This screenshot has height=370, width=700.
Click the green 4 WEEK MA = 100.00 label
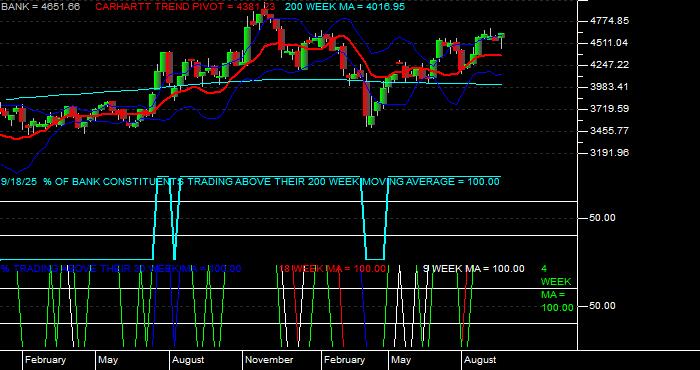[557, 288]
